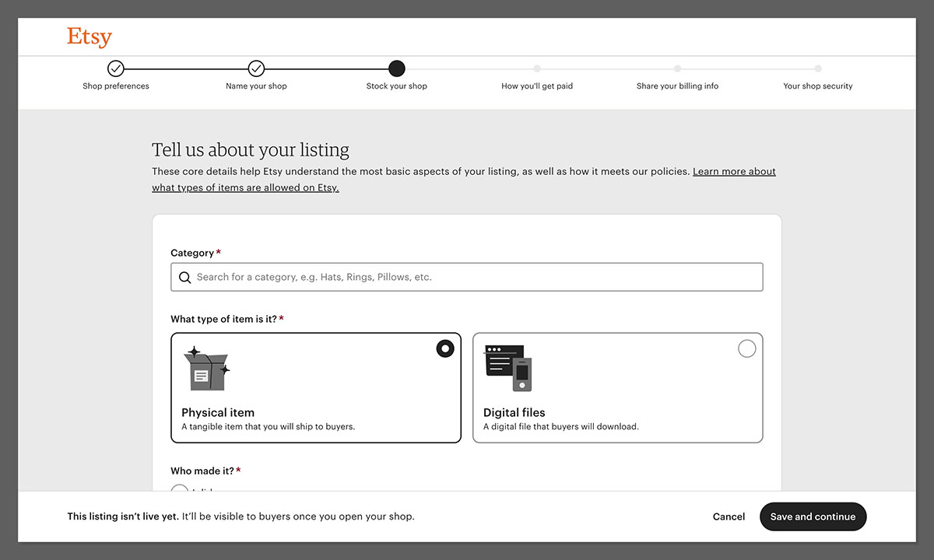Image resolution: width=934 pixels, height=560 pixels.
Task: Click the Etsy logo
Action: click(89, 37)
